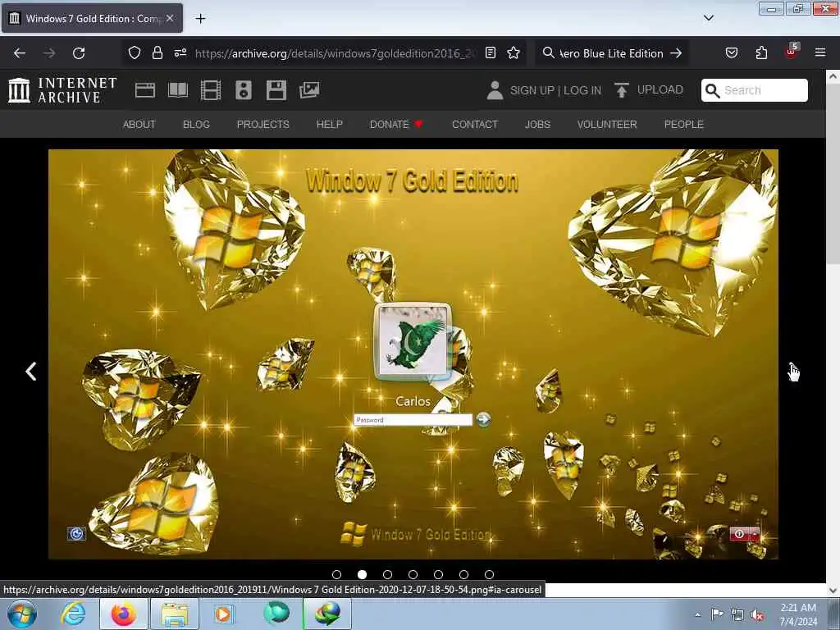
Task: Open the media player taskbar icon
Action: (x=224, y=614)
